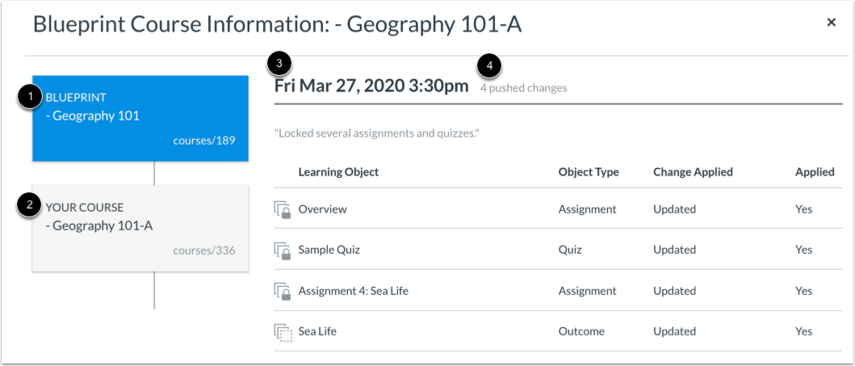Select the Your Course Geography 101-A card
The height and width of the screenshot is (366, 855).
point(141,228)
